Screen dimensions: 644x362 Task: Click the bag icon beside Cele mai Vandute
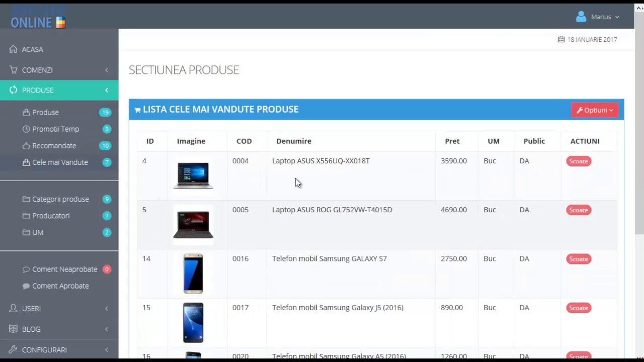tap(26, 162)
